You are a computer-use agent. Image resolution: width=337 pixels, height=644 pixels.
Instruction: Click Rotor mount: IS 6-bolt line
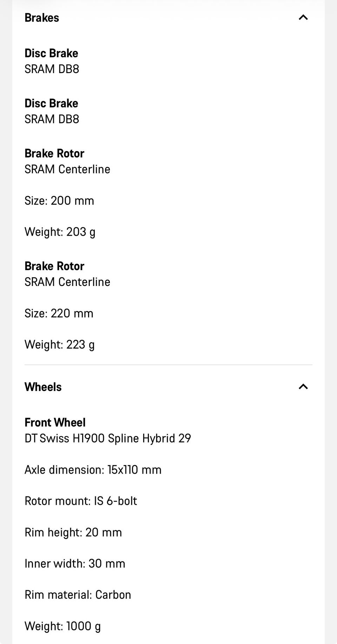(81, 501)
